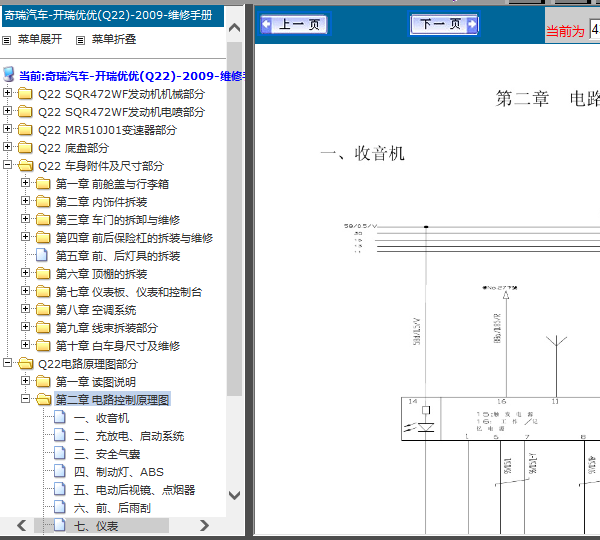Click the horizontal scroll left arrow

(x=22, y=525)
